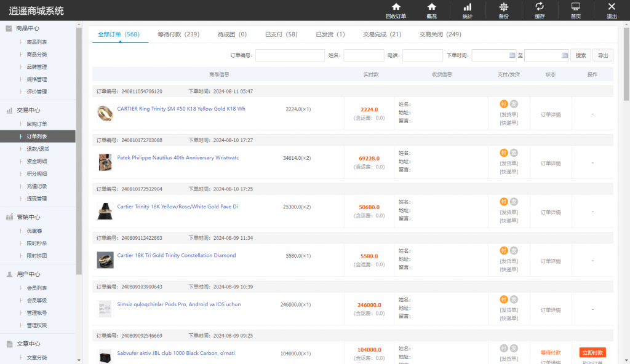Open 品牌管理 in the sidebar
630x364 pixels.
pos(36,67)
